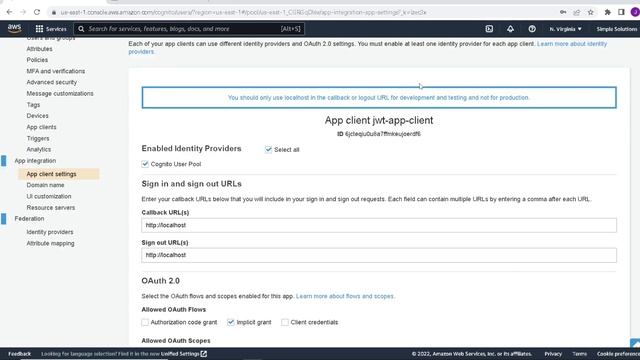Enable the Authorization code grant checkbox

(x=145, y=322)
